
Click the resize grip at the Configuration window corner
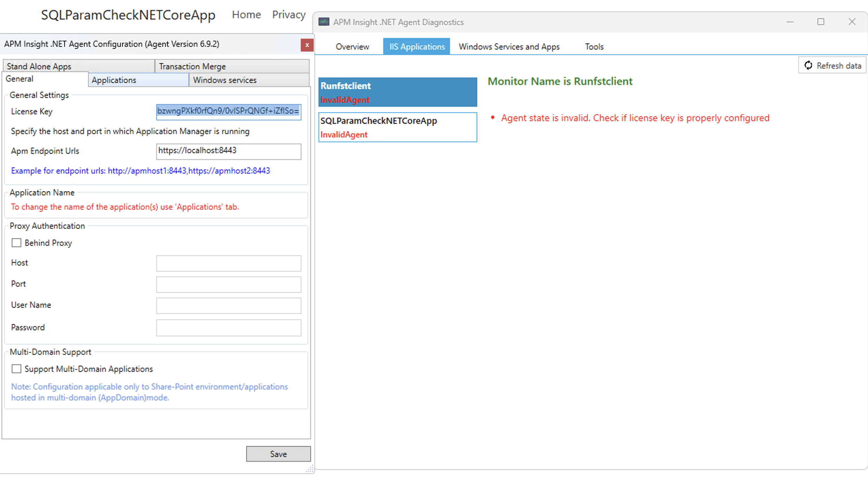[x=310, y=469]
